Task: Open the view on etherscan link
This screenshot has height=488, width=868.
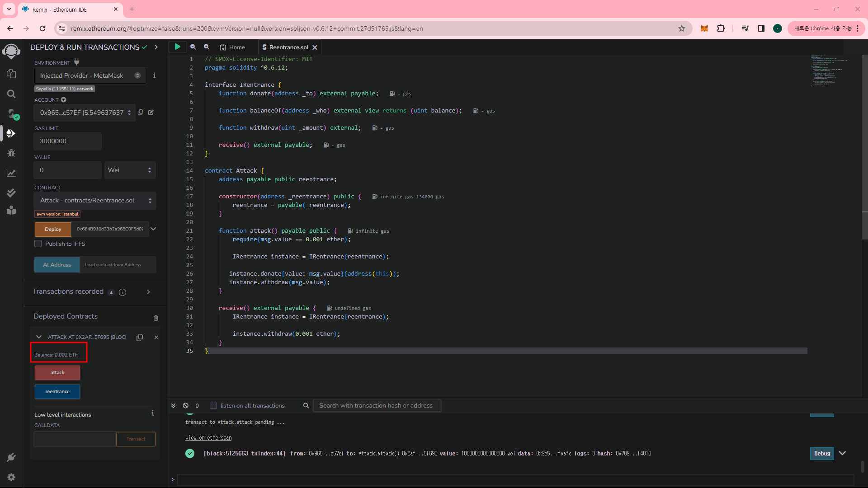Action: [x=208, y=438]
